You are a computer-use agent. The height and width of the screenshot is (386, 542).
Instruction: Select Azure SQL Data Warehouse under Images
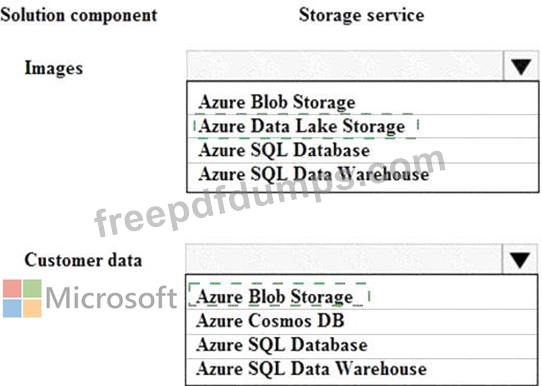click(363, 174)
